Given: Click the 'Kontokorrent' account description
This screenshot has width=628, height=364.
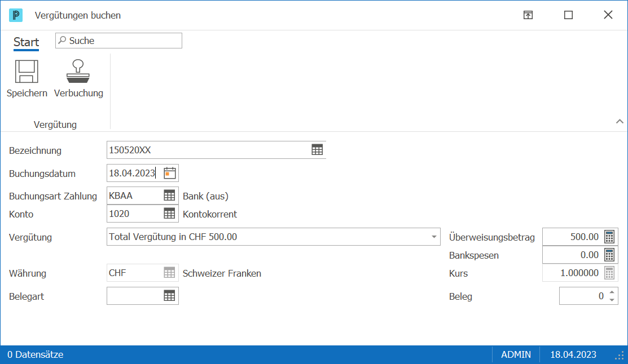Looking at the screenshot, I should point(210,214).
